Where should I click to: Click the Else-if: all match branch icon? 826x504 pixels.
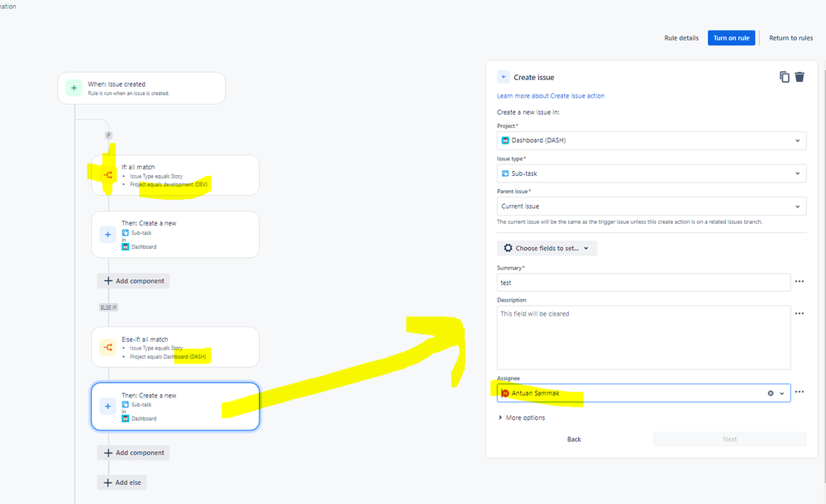click(108, 347)
